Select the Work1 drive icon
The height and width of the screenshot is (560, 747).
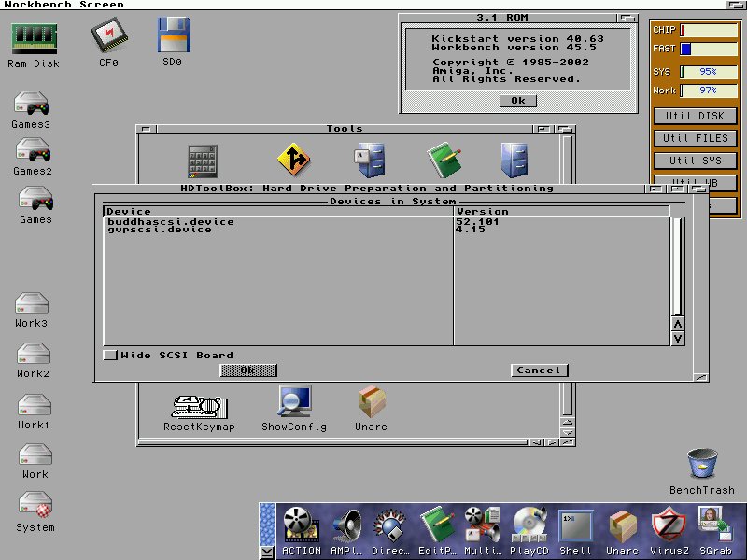coord(35,405)
